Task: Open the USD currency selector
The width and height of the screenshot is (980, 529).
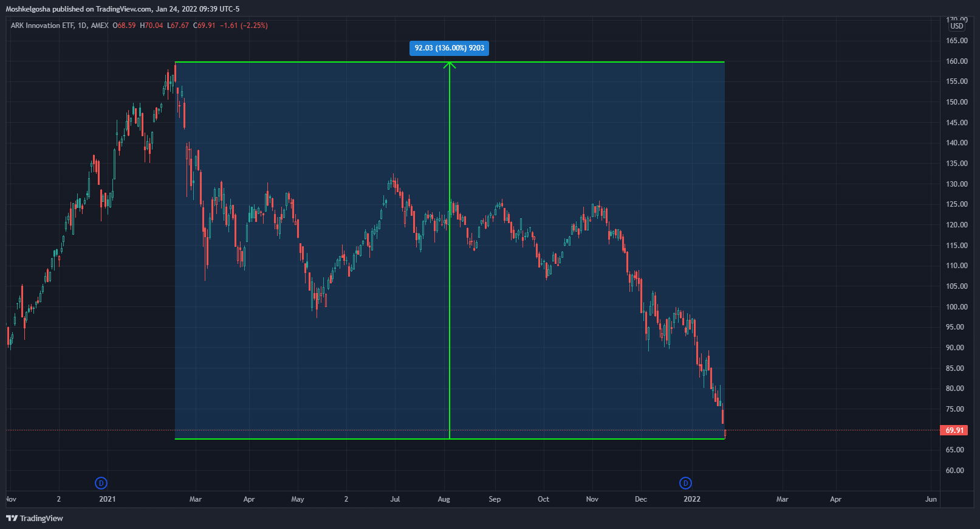Action: pos(957,26)
